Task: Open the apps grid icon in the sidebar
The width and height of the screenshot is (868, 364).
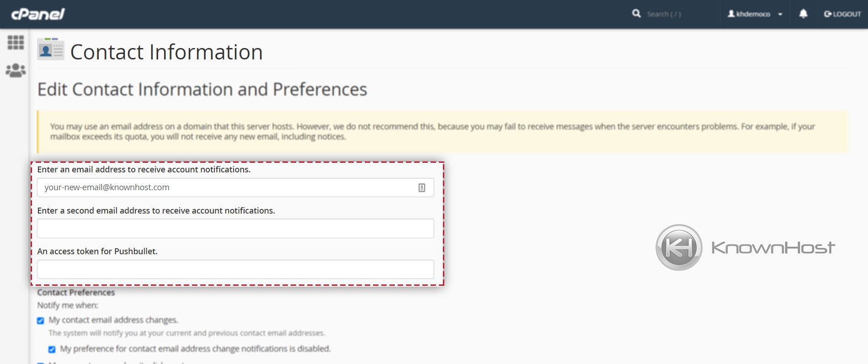Action: tap(16, 43)
